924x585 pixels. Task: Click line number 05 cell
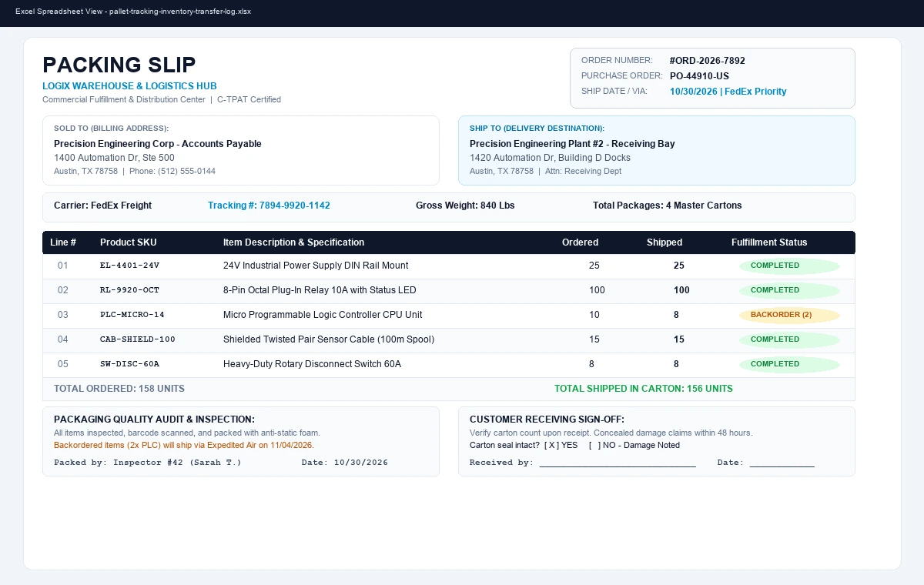63,364
